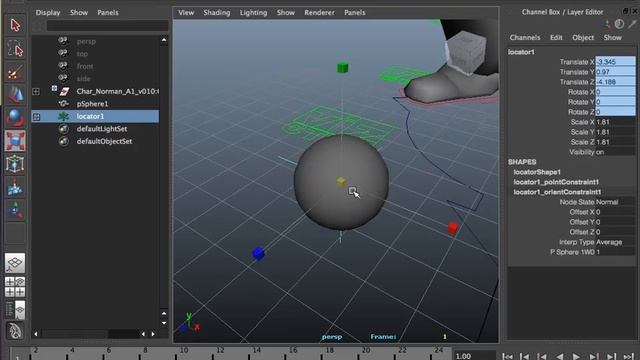Image resolution: width=640 pixels, height=360 pixels.
Task: Switch to persp/outliner layout icon
Action: pos(15,310)
